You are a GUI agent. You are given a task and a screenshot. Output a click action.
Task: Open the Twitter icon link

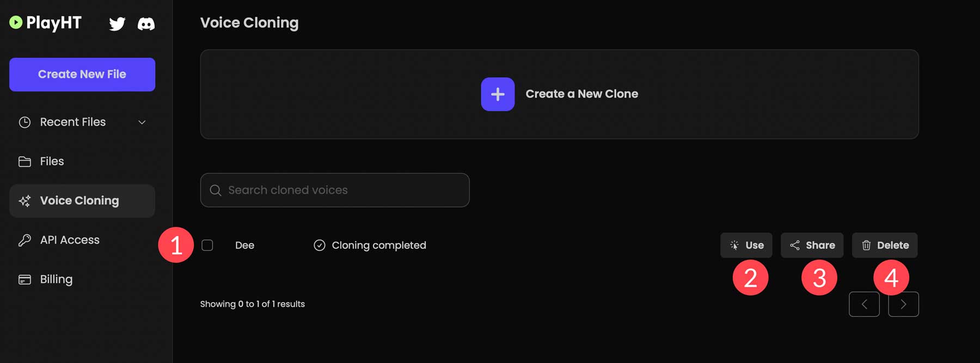click(x=117, y=23)
